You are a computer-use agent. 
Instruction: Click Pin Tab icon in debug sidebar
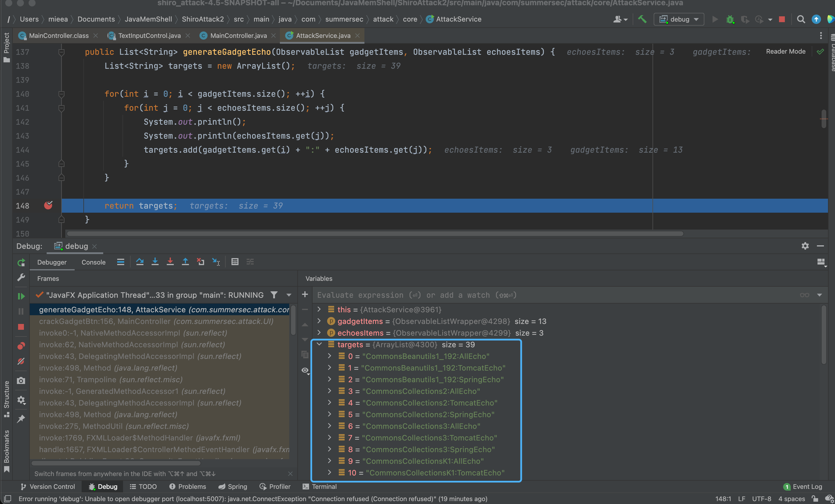21,419
